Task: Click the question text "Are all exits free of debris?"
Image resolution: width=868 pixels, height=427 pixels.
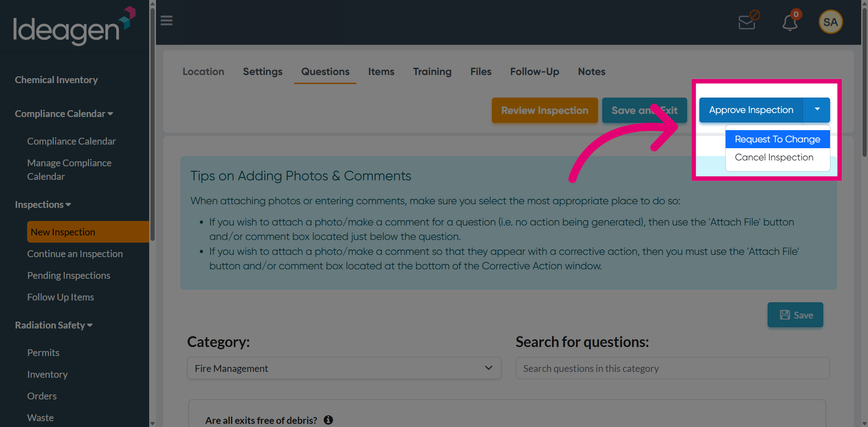Action: pyautogui.click(x=261, y=420)
